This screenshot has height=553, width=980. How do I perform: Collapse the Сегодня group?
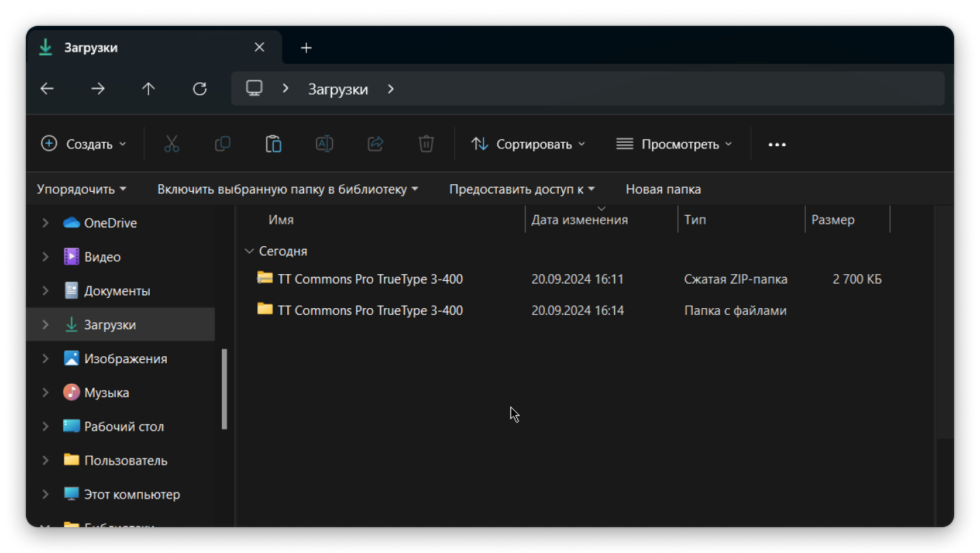pos(249,251)
